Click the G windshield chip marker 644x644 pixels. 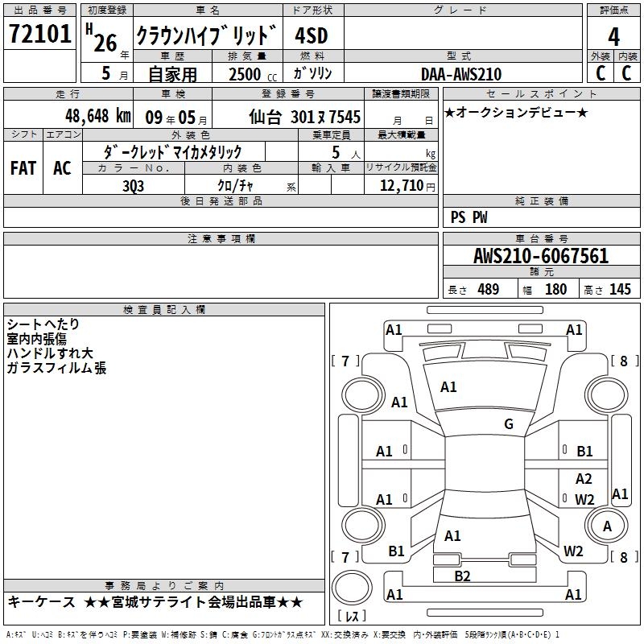(509, 423)
